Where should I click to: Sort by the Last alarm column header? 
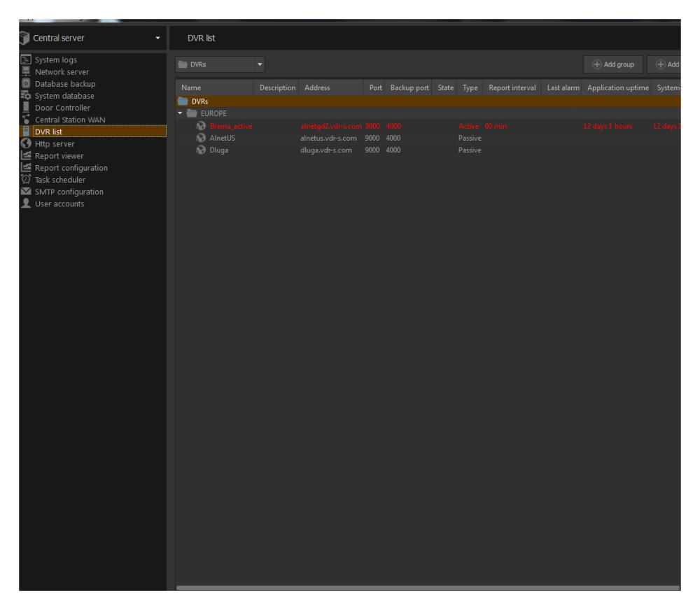(x=563, y=88)
